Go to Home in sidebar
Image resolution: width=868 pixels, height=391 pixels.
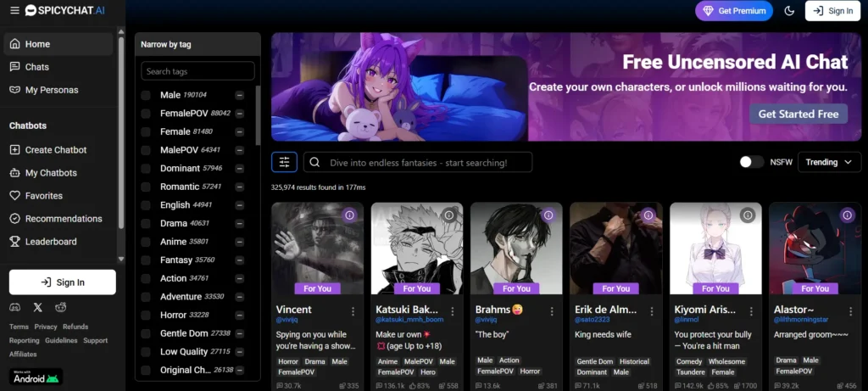(x=58, y=44)
